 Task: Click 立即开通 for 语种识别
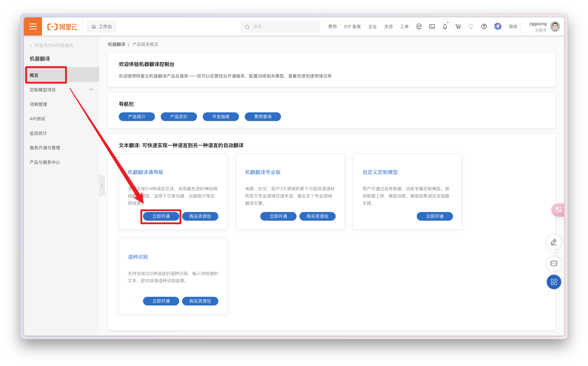tap(161, 301)
